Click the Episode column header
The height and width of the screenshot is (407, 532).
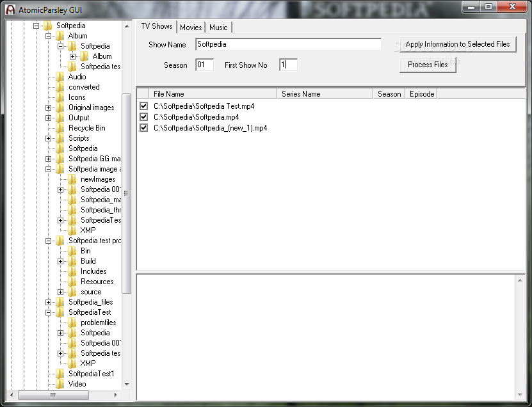coord(421,94)
